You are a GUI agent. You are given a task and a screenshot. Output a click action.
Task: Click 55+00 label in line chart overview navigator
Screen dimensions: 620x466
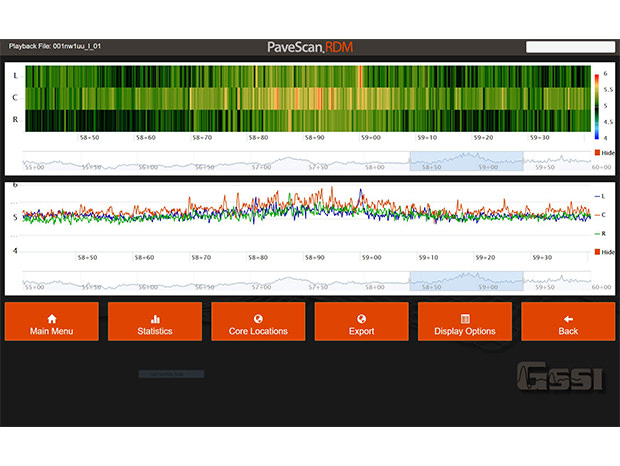(x=35, y=287)
